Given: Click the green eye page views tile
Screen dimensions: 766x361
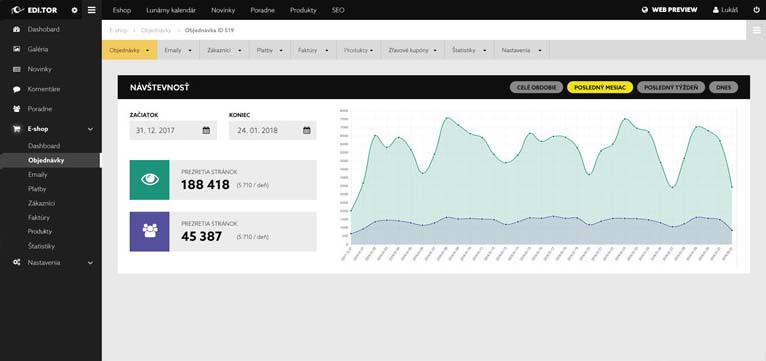Looking at the screenshot, I should pos(149,180).
